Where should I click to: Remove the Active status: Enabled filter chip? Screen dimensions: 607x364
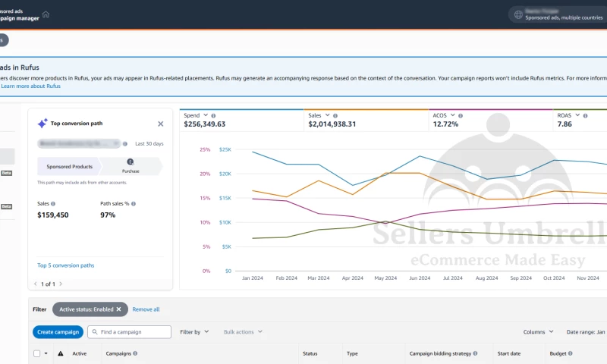tap(119, 309)
